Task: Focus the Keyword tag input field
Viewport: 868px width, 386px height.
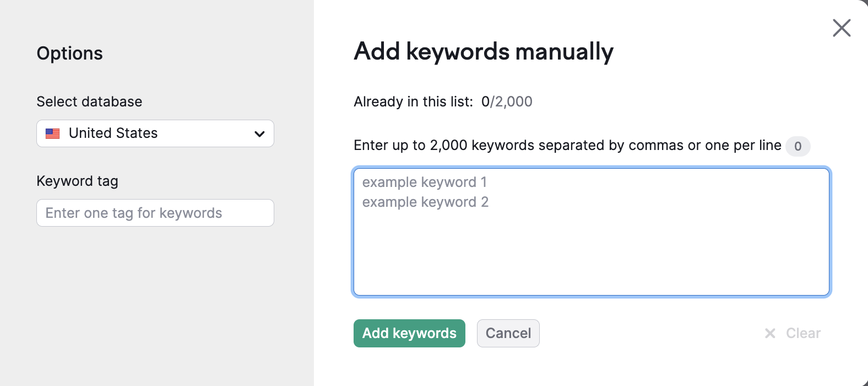Action: point(155,213)
